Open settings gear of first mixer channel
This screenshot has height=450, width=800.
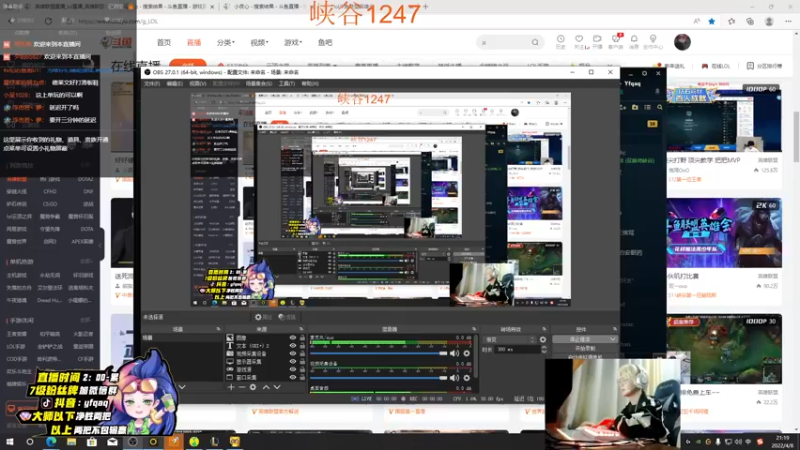click(x=466, y=353)
